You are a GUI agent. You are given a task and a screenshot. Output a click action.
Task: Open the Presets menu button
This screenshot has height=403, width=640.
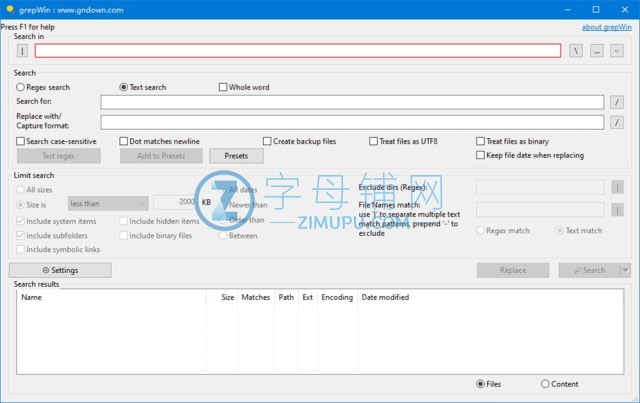tap(236, 156)
